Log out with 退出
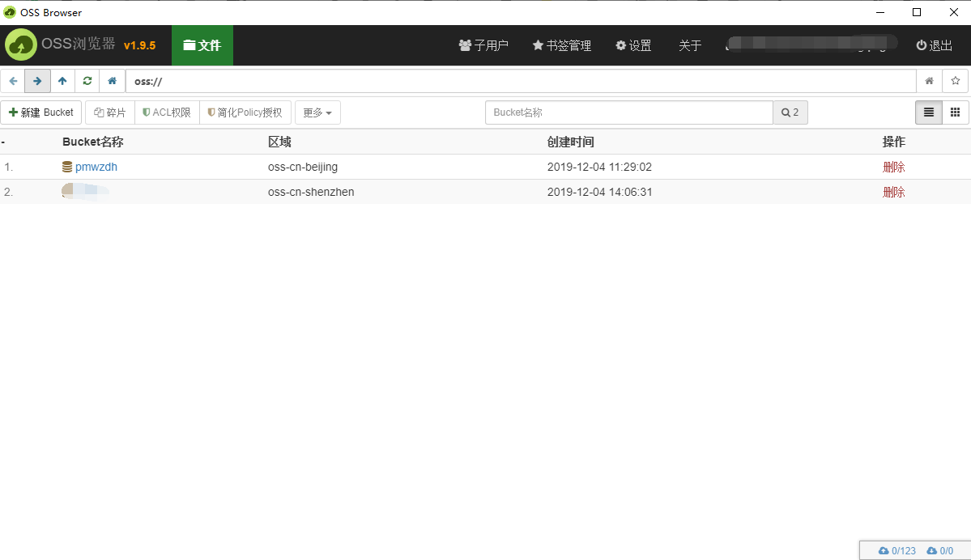Viewport: 971px width, 560px height. click(x=935, y=45)
